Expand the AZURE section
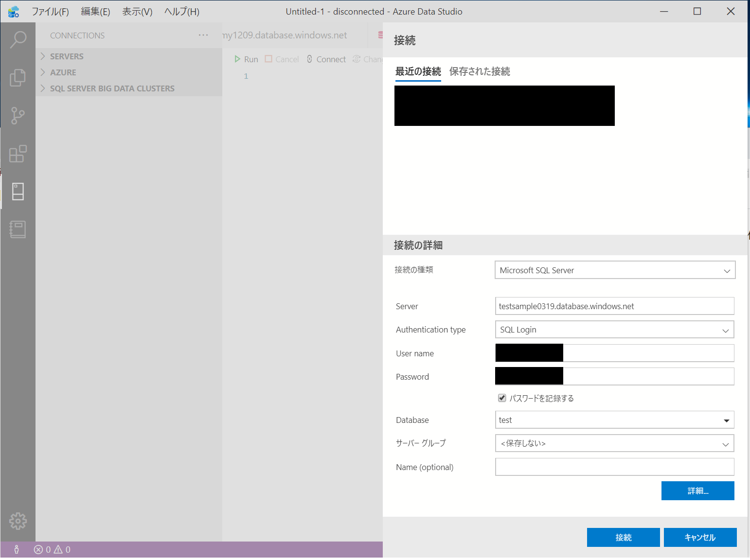 pyautogui.click(x=129, y=72)
